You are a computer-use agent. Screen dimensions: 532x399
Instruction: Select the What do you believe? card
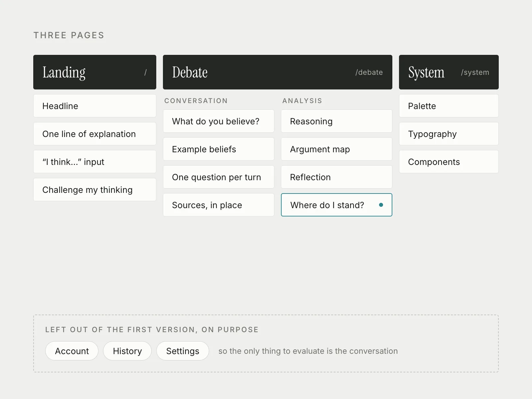pyautogui.click(x=218, y=121)
